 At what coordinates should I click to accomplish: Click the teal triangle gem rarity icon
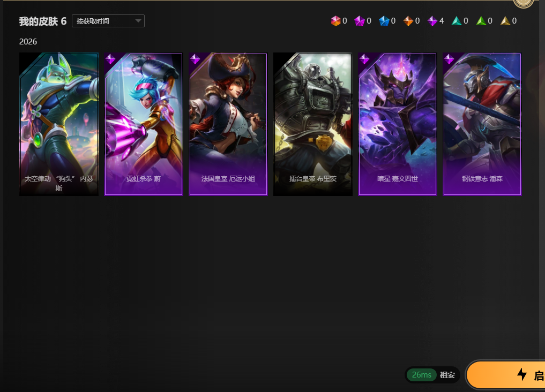(457, 21)
